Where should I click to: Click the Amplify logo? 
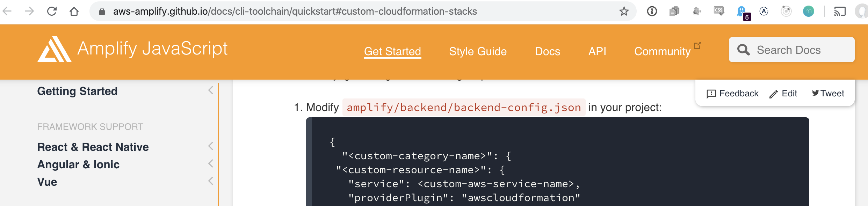54,49
